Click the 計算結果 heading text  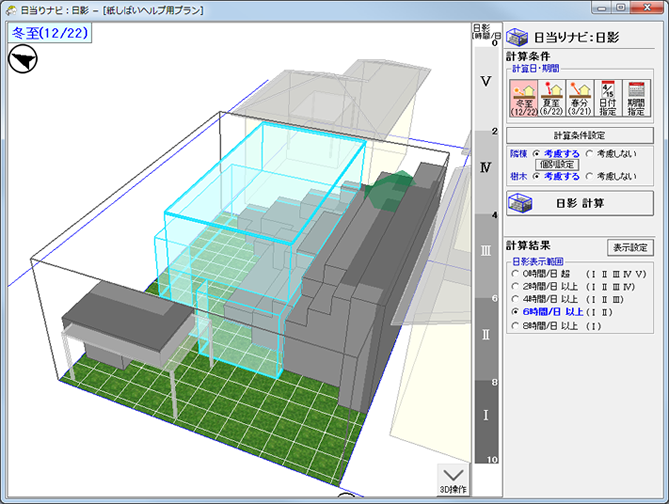click(528, 245)
